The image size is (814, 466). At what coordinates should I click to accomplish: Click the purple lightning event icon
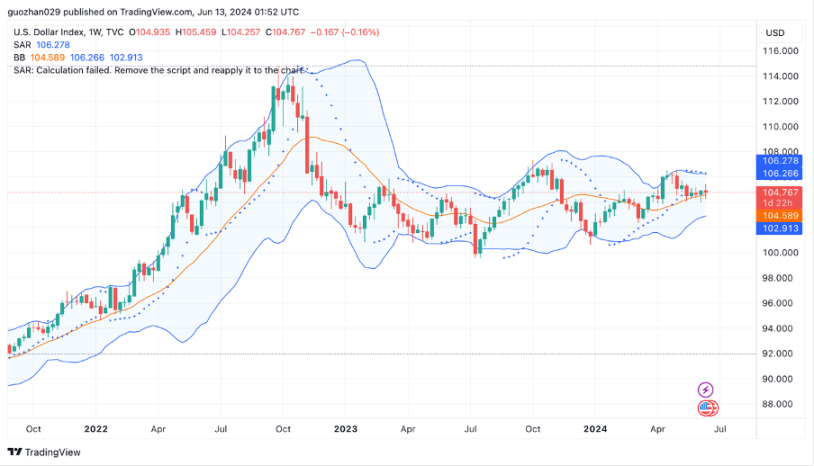[x=706, y=390]
